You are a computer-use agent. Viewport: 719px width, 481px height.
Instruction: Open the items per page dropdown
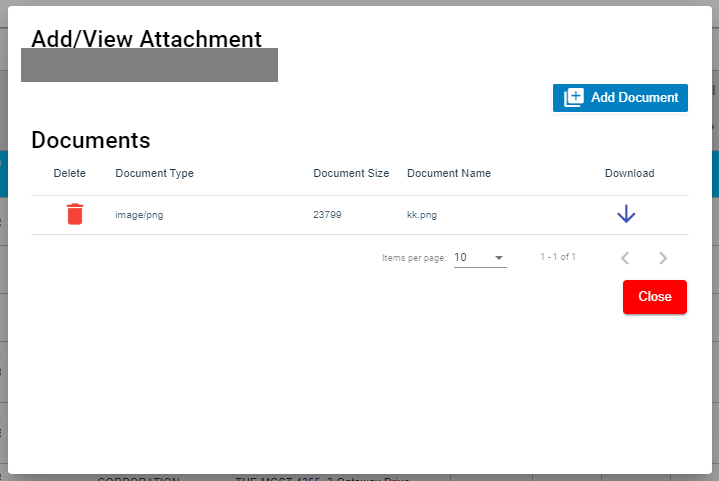[x=480, y=258]
